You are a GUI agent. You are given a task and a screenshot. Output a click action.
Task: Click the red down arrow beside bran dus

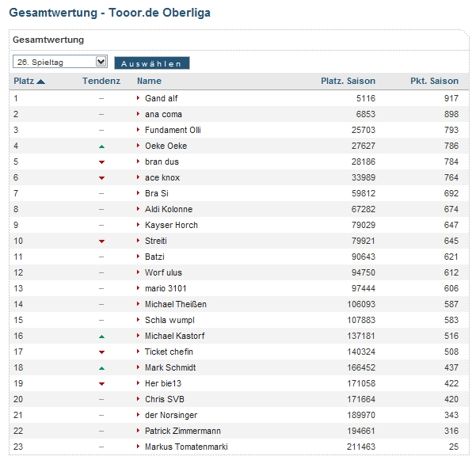coord(101,162)
